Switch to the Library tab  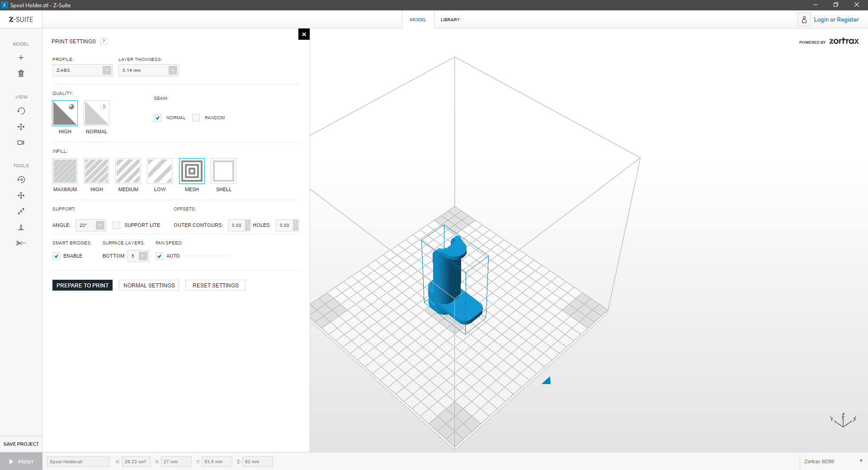click(450, 20)
